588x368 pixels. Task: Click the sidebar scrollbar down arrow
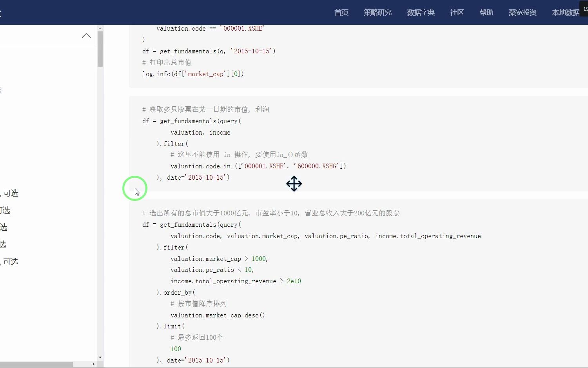pyautogui.click(x=100, y=357)
